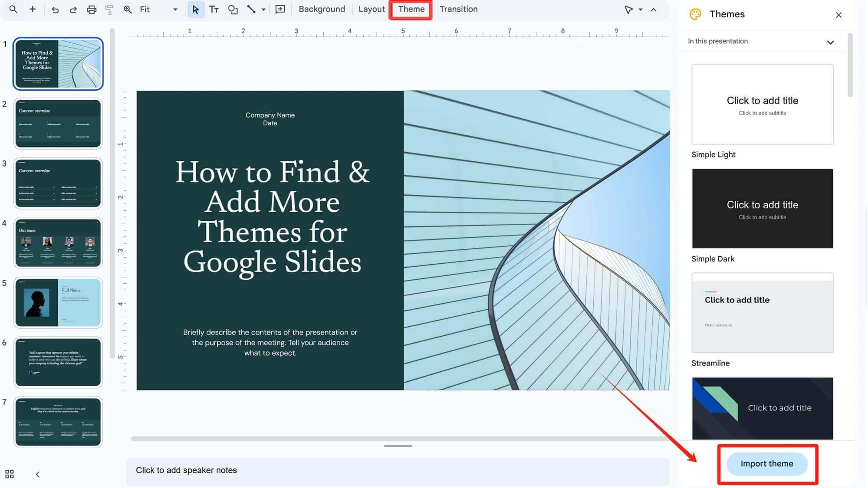Hide the filmstrip with left chevron
868x488 pixels.
(38, 474)
